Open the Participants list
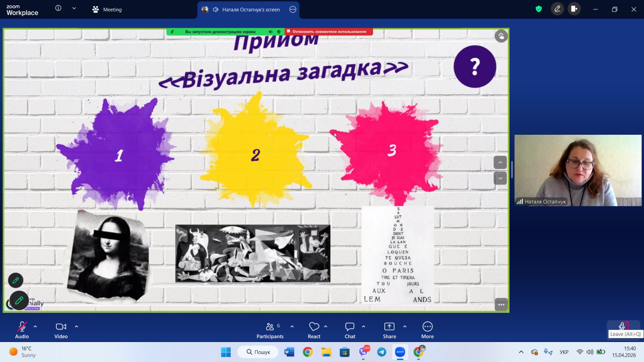Viewport: 644px width, 362px height. 270,330
